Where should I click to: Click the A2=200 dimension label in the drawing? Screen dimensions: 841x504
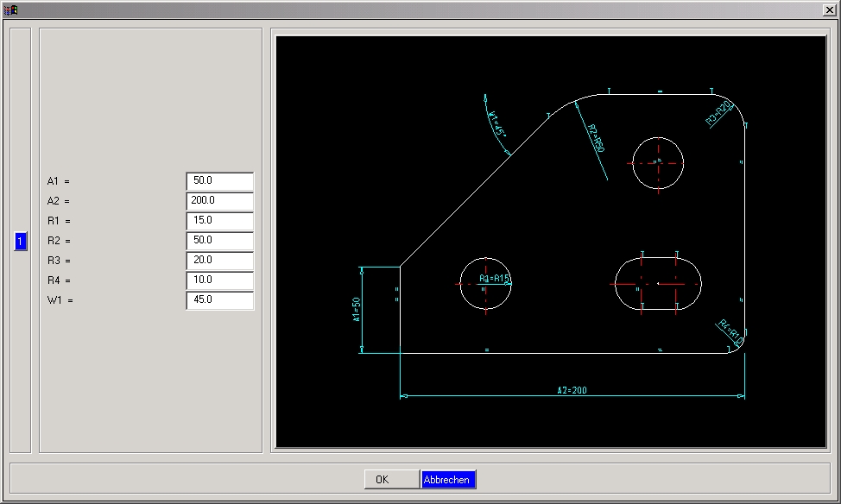pyautogui.click(x=572, y=390)
